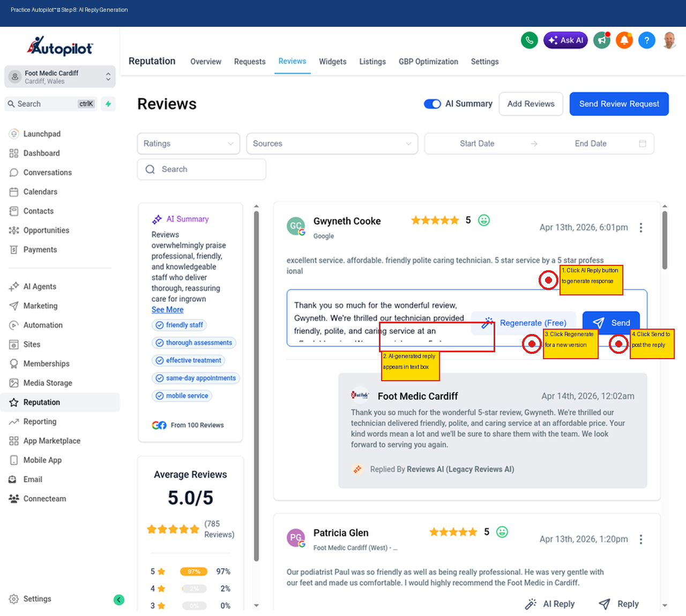686x616 pixels.
Task: Switch to the Requests tab
Action: point(250,62)
